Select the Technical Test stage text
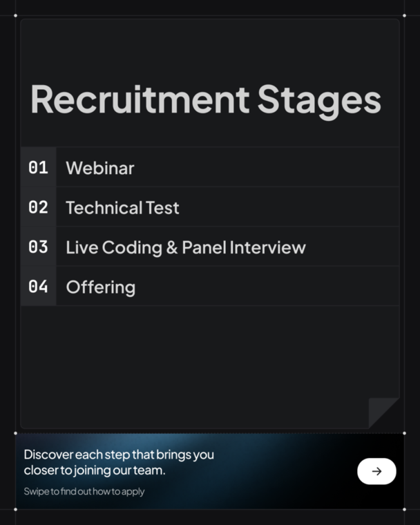The width and height of the screenshot is (420, 525). (122, 208)
